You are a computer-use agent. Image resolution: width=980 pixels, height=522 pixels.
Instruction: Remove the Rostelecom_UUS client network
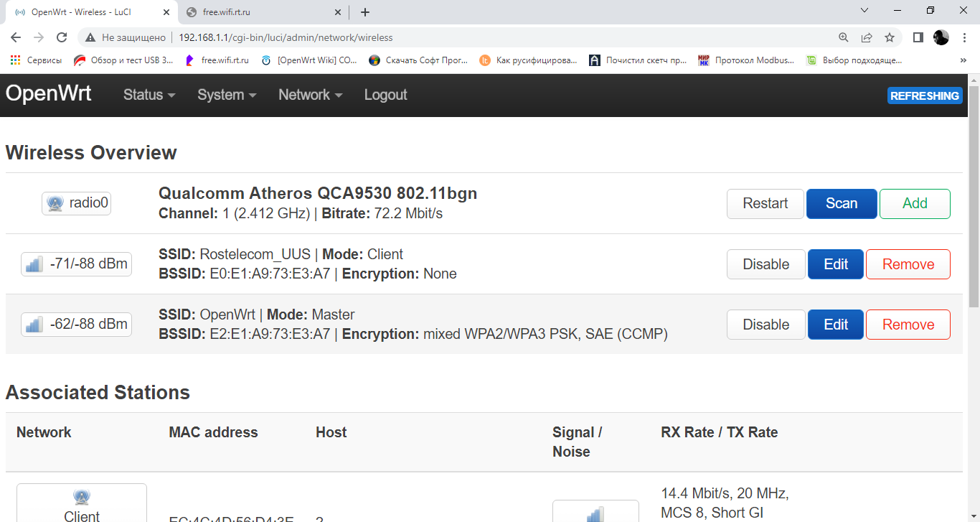pyautogui.click(x=908, y=264)
